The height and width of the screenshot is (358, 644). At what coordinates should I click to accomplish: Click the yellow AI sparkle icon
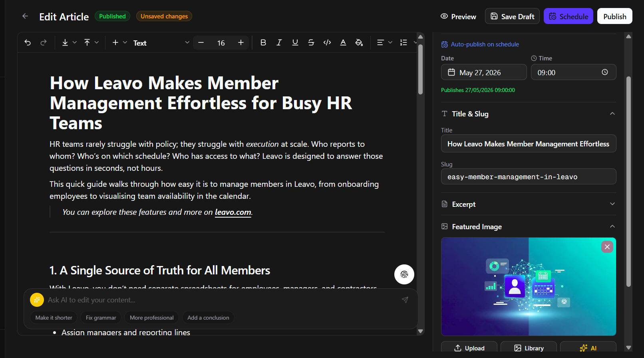click(x=37, y=300)
